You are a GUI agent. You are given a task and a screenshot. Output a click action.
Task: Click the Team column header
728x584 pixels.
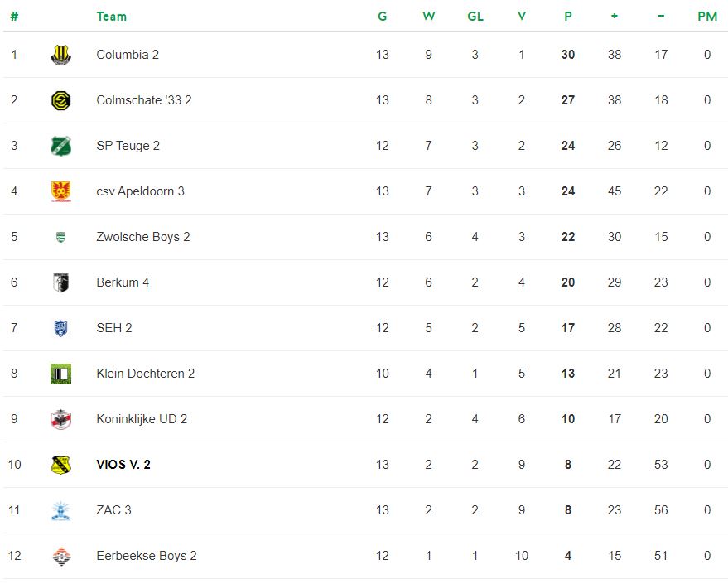(x=112, y=17)
